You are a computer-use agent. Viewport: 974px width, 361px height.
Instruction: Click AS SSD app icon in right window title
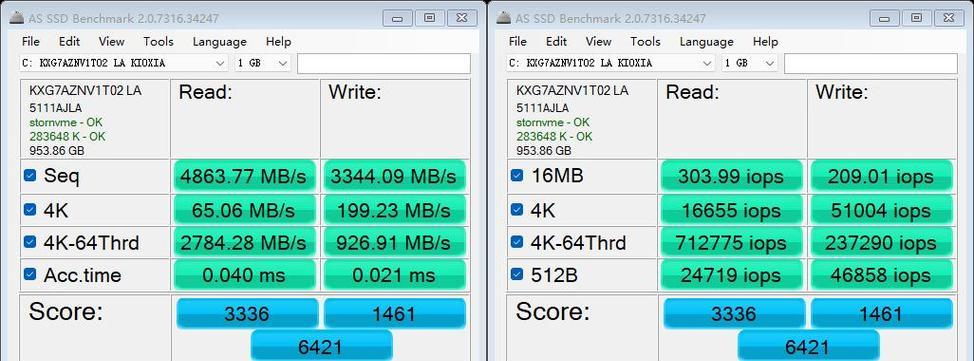coord(504,18)
